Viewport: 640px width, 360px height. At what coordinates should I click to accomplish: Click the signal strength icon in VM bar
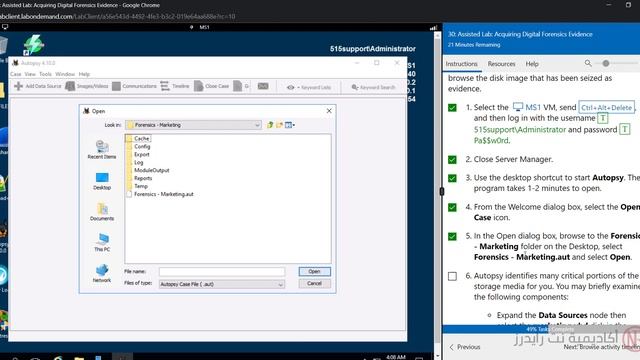(x=433, y=27)
